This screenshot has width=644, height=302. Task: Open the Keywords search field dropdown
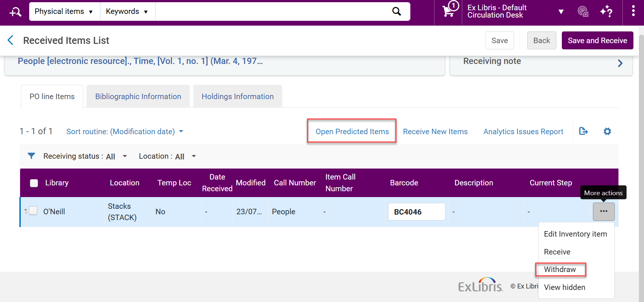(x=127, y=11)
